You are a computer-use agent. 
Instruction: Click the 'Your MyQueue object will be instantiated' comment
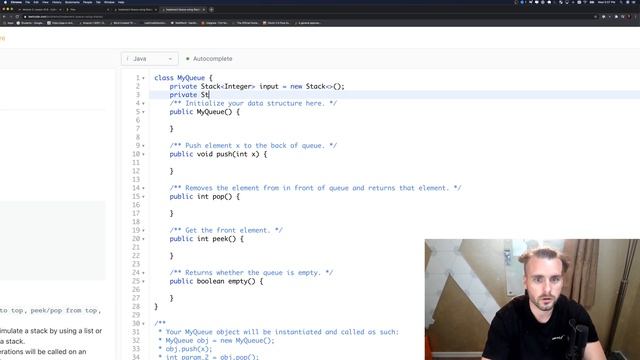coord(279,332)
